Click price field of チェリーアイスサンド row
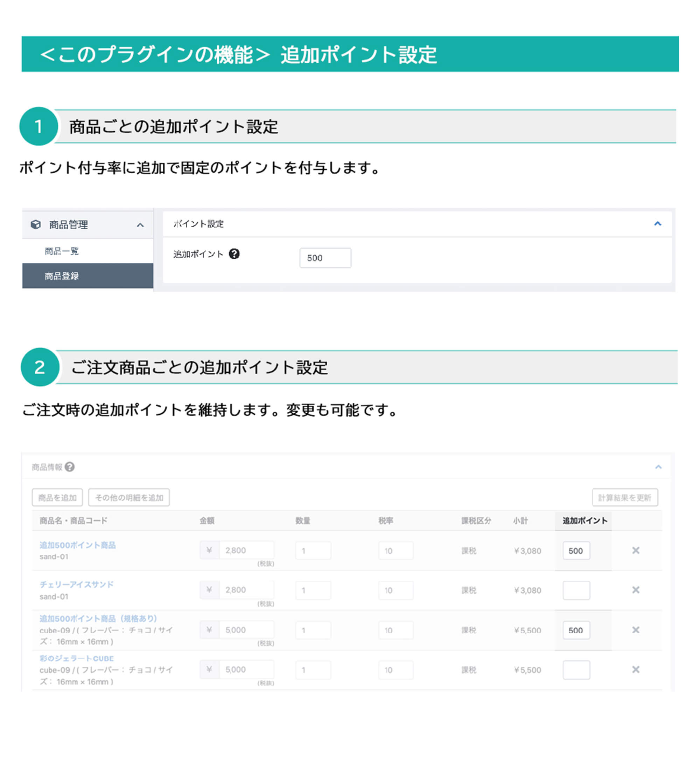Viewport: 700px width, 763px height. pyautogui.click(x=246, y=590)
